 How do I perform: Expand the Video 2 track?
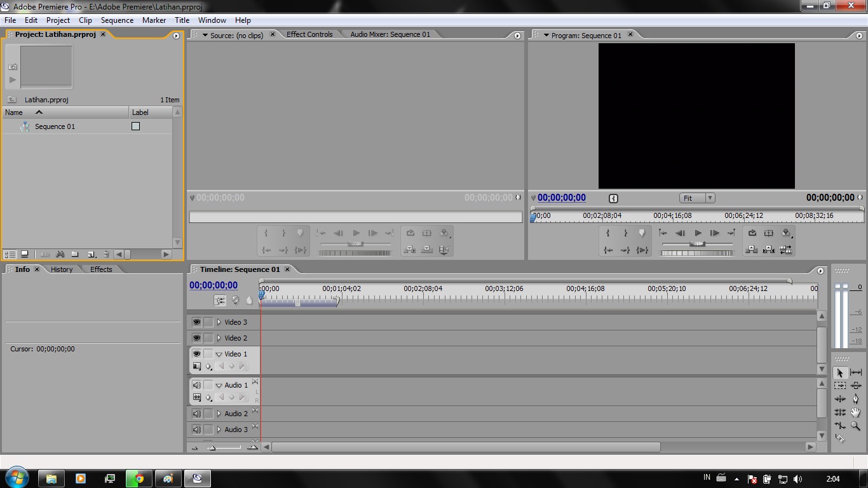[x=219, y=338]
